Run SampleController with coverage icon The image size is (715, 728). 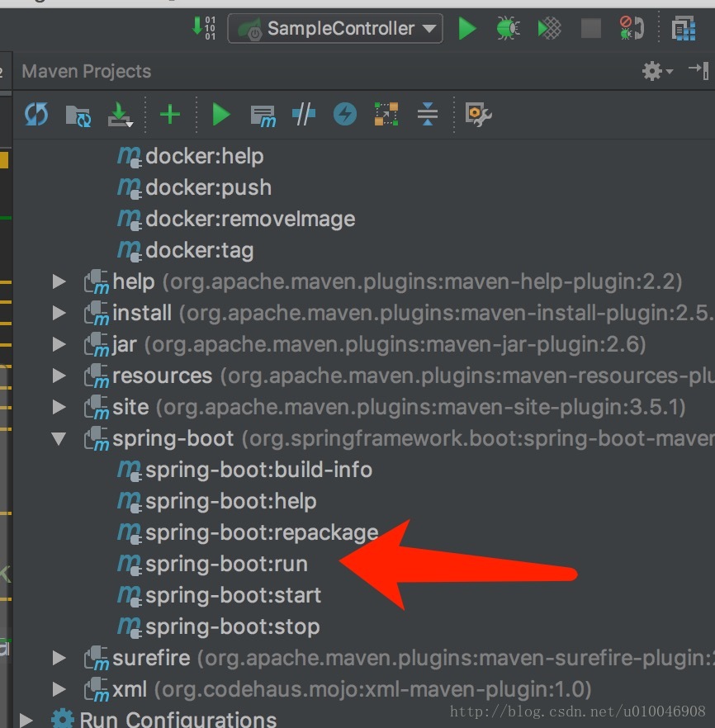549,28
